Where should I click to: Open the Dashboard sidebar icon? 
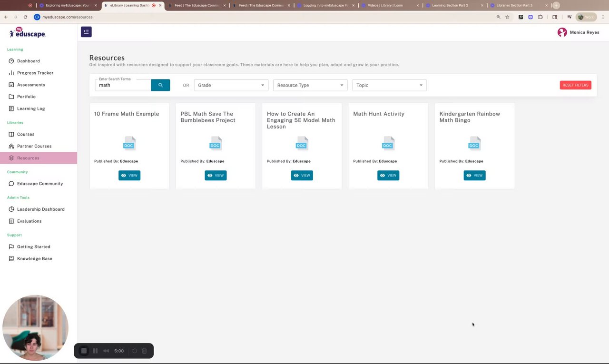[x=11, y=61]
